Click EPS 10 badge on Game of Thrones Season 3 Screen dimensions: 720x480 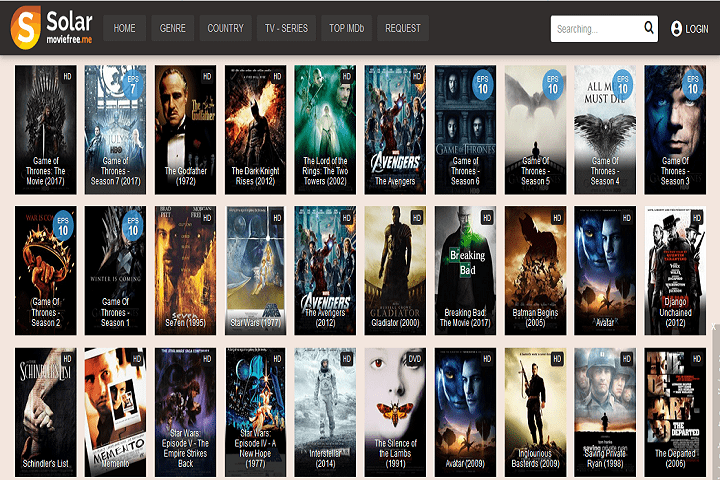click(x=692, y=85)
